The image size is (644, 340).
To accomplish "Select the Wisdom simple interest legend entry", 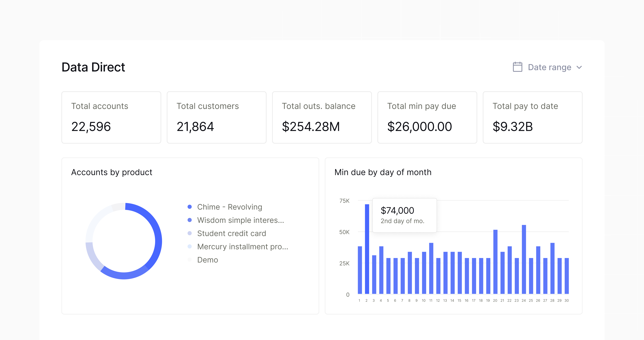I will [240, 220].
